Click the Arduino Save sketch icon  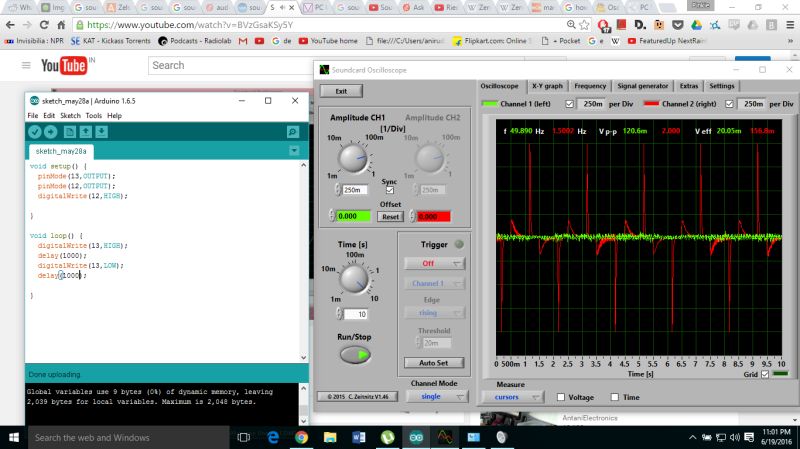click(x=101, y=132)
